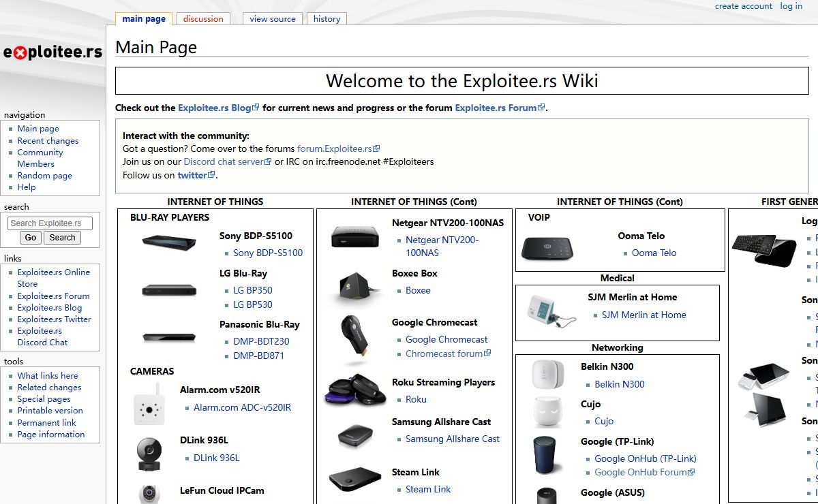Click the SJM Merlin at Home image

pyautogui.click(x=551, y=313)
